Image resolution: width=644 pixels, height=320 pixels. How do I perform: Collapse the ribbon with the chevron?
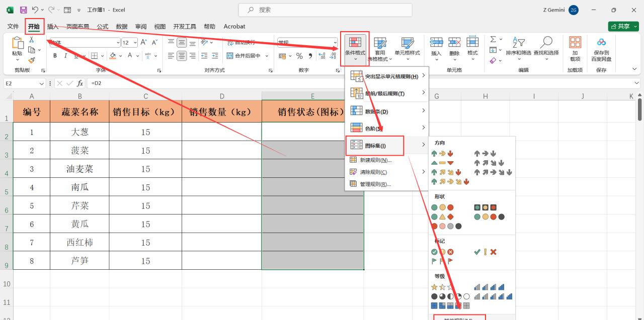click(634, 70)
